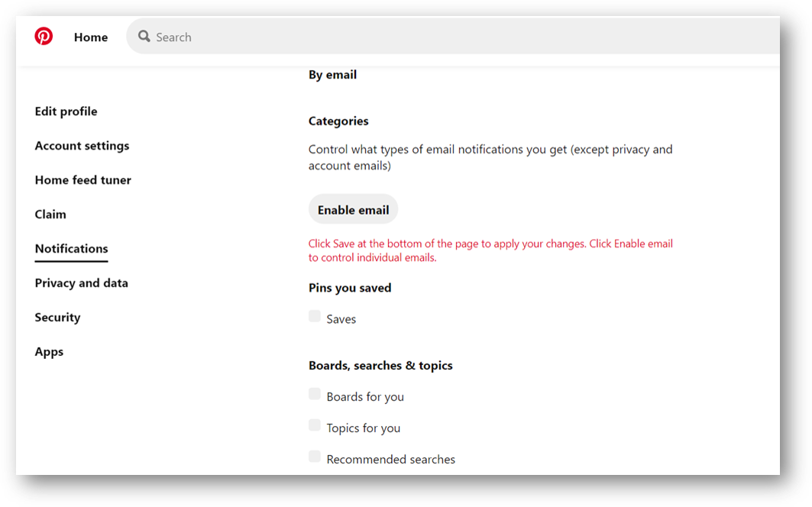Viewport: 812px width, 507px height.
Task: Select the Claim settings section
Action: click(x=50, y=214)
